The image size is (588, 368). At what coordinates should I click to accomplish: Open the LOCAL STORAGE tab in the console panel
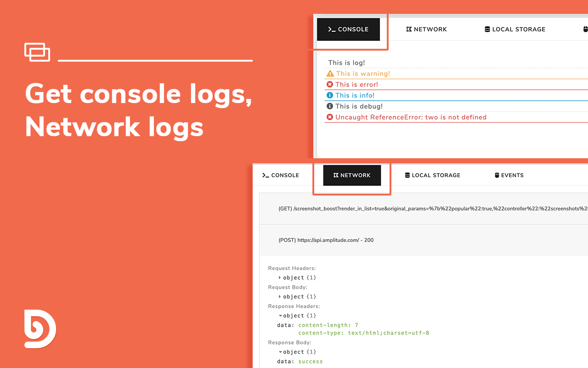coord(515,29)
